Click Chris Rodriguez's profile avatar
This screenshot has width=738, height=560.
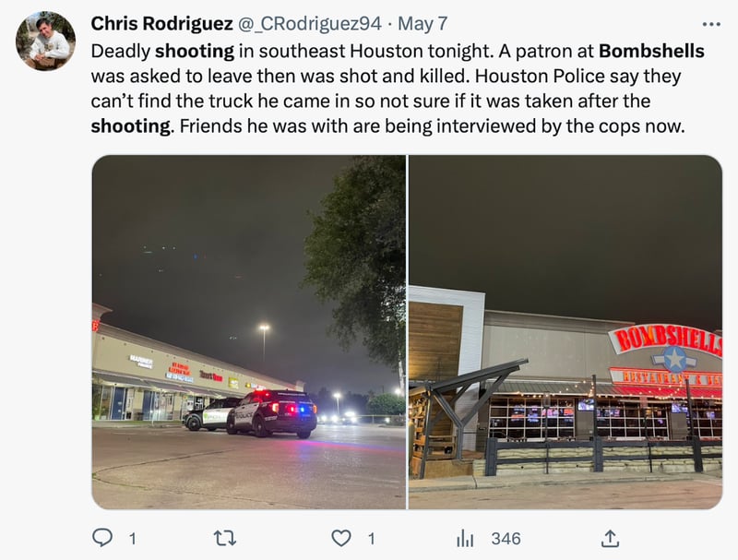(x=45, y=41)
